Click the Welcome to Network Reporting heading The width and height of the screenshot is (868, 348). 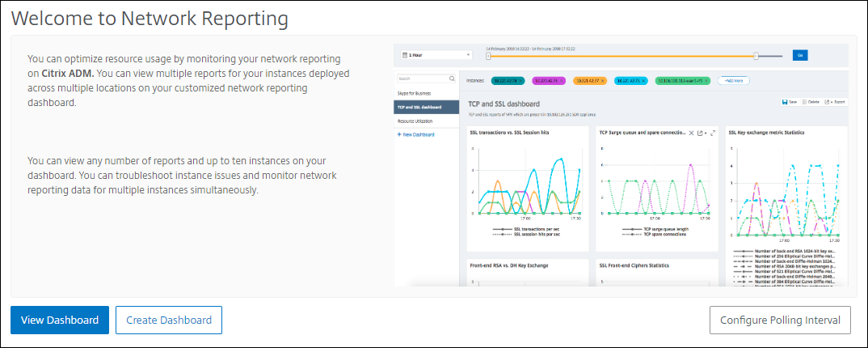pyautogui.click(x=150, y=19)
